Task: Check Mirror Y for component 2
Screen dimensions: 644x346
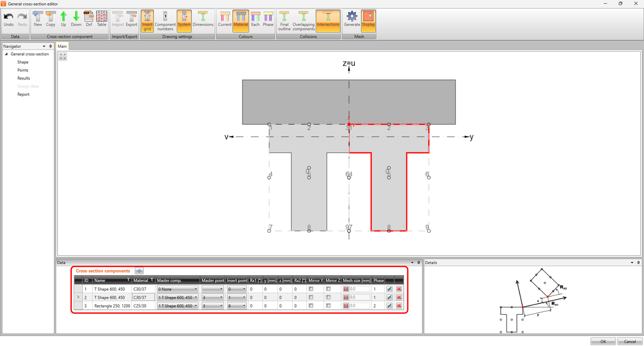Action: pyautogui.click(x=315, y=297)
